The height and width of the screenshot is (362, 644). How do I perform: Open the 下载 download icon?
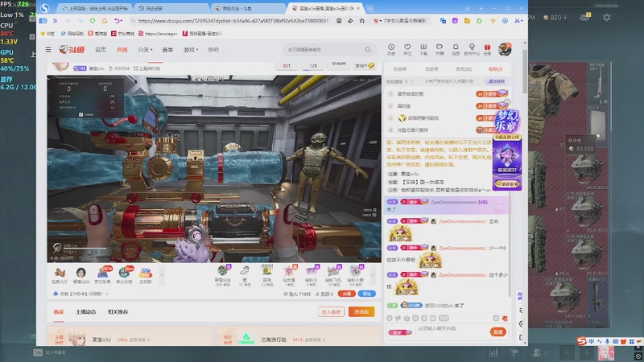[x=423, y=49]
